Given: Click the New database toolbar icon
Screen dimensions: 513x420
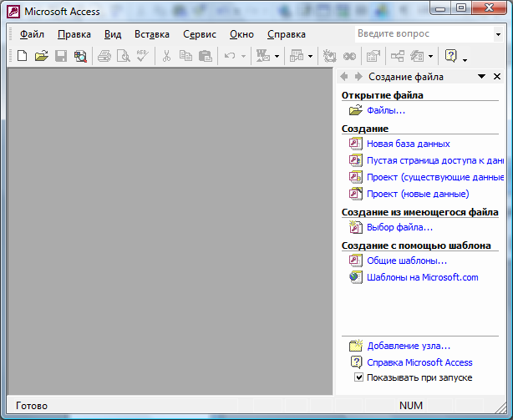Looking at the screenshot, I should (23, 56).
